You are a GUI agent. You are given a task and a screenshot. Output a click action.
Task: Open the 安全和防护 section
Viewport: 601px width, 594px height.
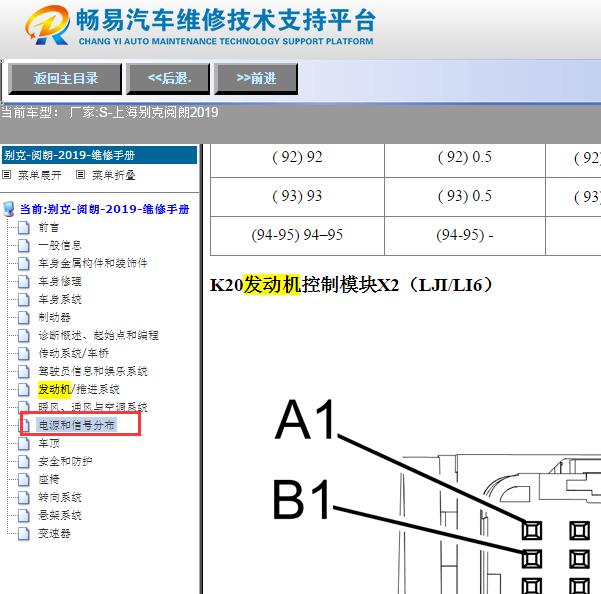65,461
